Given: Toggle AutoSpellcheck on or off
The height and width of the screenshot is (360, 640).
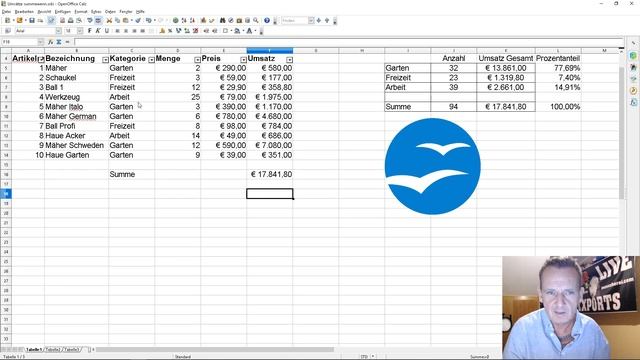Looking at the screenshot, I should pyautogui.click(x=98, y=20).
